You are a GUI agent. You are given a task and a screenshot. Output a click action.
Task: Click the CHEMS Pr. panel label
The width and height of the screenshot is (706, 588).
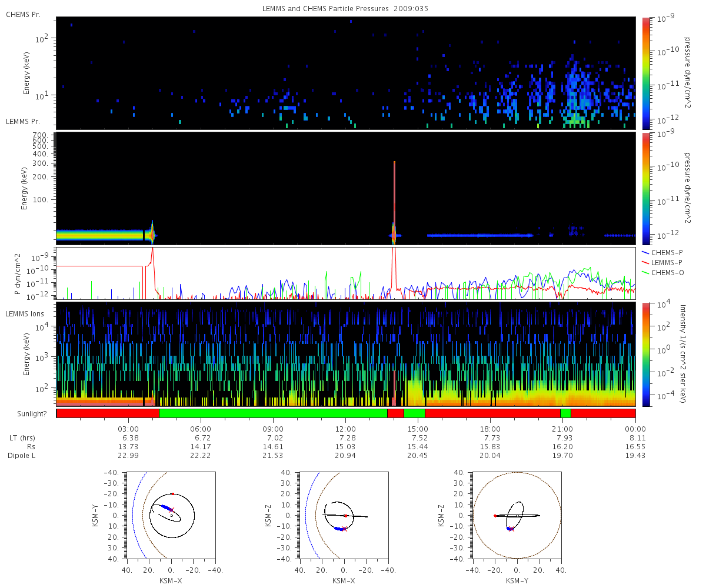coord(23,14)
